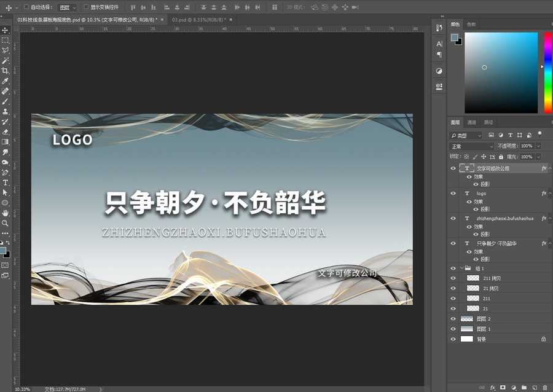Open the three-dot Edit Toolbar menu
Screen dimensions: 553x392
pyautogui.click(x=6, y=233)
